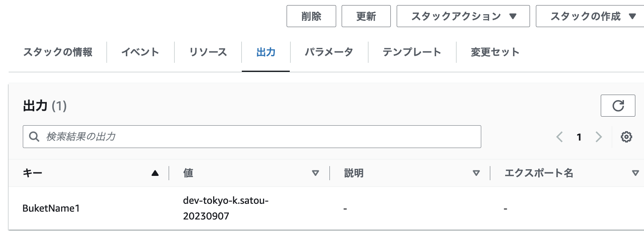Open the テンプレート tab
644x234 pixels.
click(x=412, y=51)
